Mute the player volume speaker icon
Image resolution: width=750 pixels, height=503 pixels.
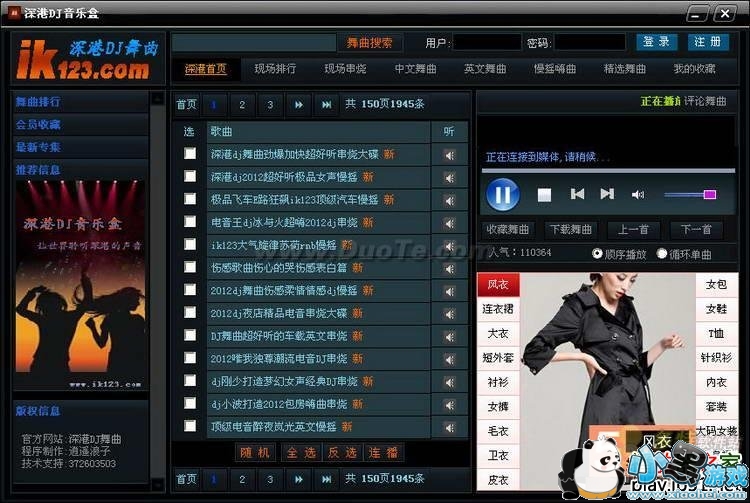click(x=638, y=195)
